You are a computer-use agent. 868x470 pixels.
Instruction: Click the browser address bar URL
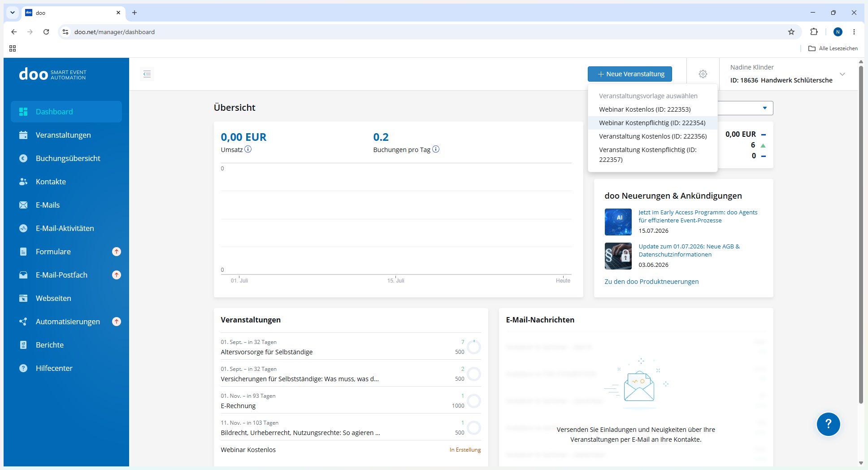click(114, 32)
